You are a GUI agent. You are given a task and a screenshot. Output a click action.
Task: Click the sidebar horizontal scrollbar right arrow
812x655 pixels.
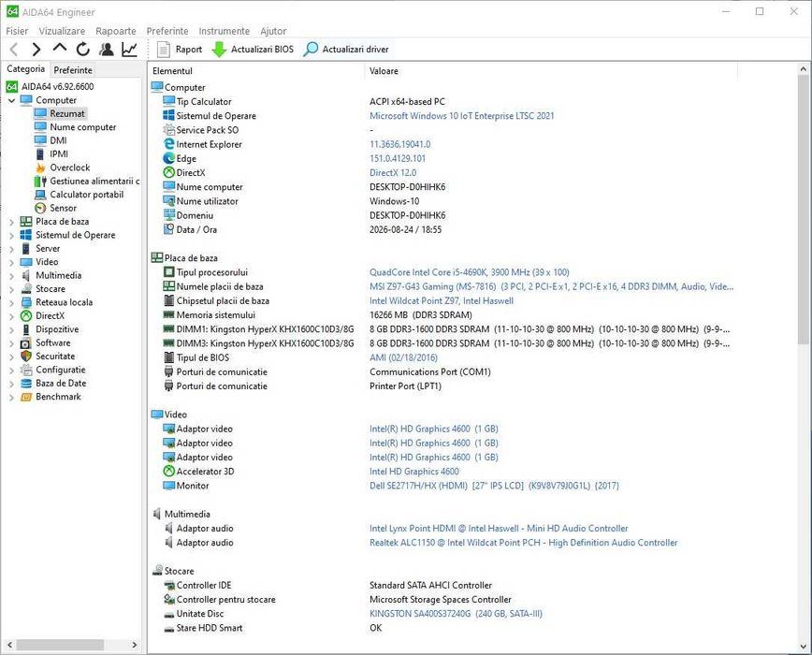pyautogui.click(x=135, y=645)
